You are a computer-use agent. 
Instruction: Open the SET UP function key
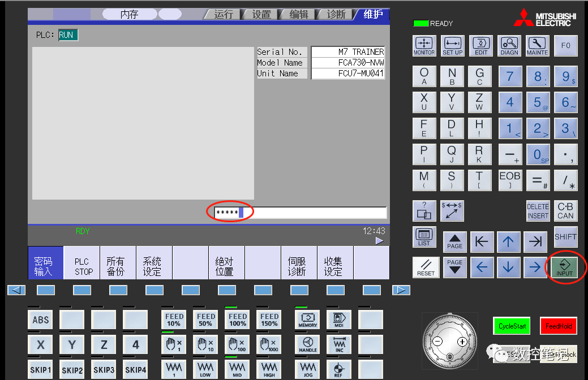pos(453,46)
